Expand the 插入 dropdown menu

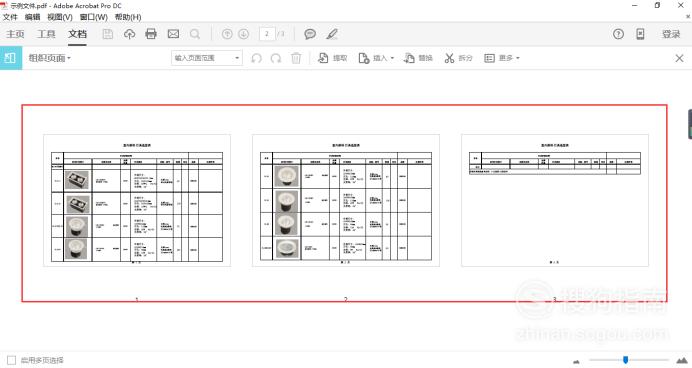(x=376, y=58)
